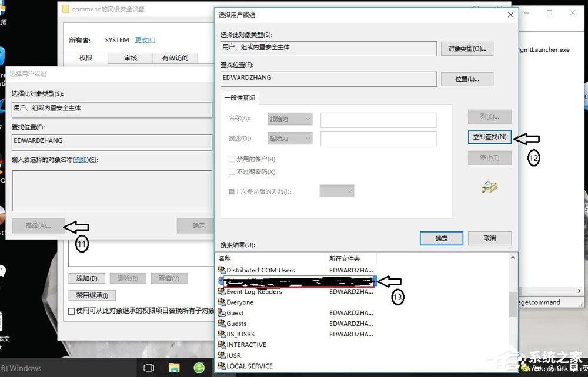Open Task View on the taskbar
The width and height of the screenshot is (588, 377).
click(148, 366)
